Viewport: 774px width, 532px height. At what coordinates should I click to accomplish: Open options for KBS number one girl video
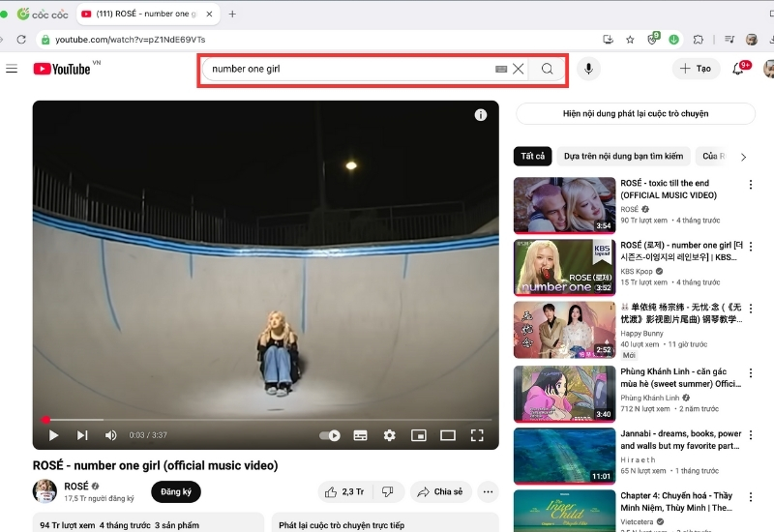coord(751,247)
